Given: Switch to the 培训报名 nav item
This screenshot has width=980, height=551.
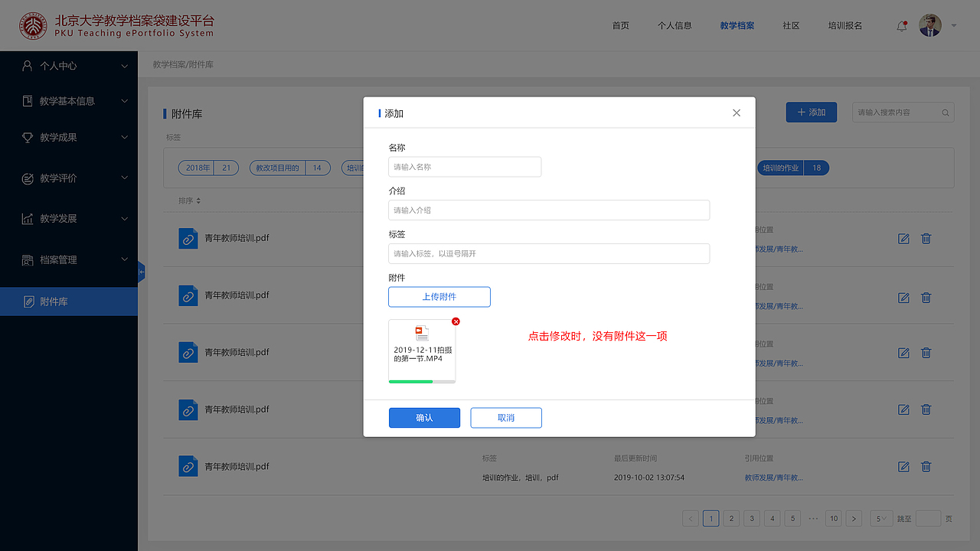Looking at the screenshot, I should point(844,24).
